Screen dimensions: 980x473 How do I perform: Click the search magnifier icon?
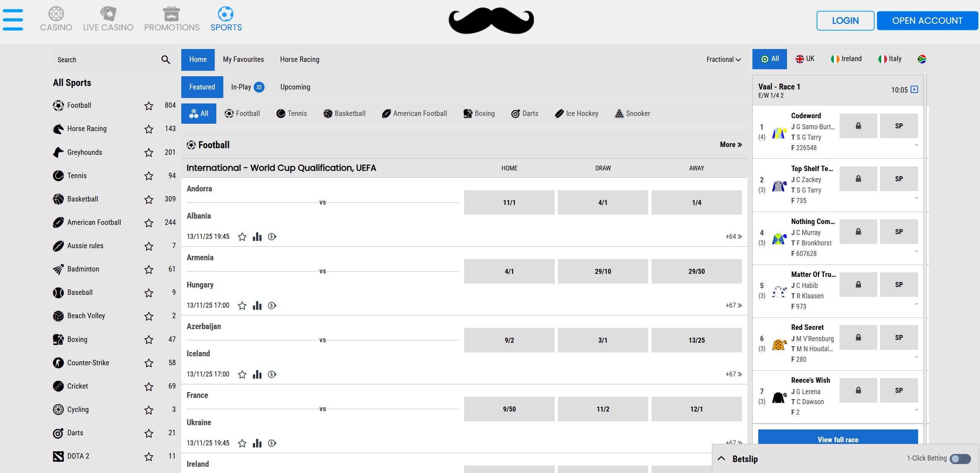point(165,60)
